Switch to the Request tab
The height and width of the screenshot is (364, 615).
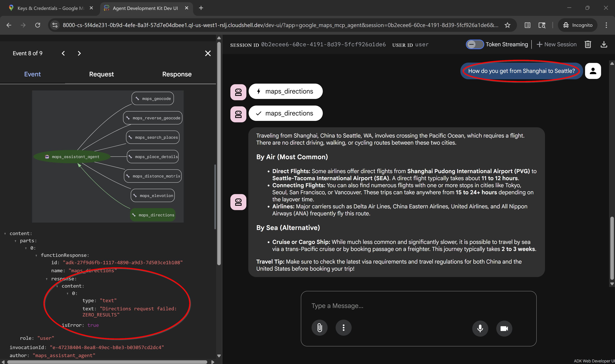(x=101, y=74)
